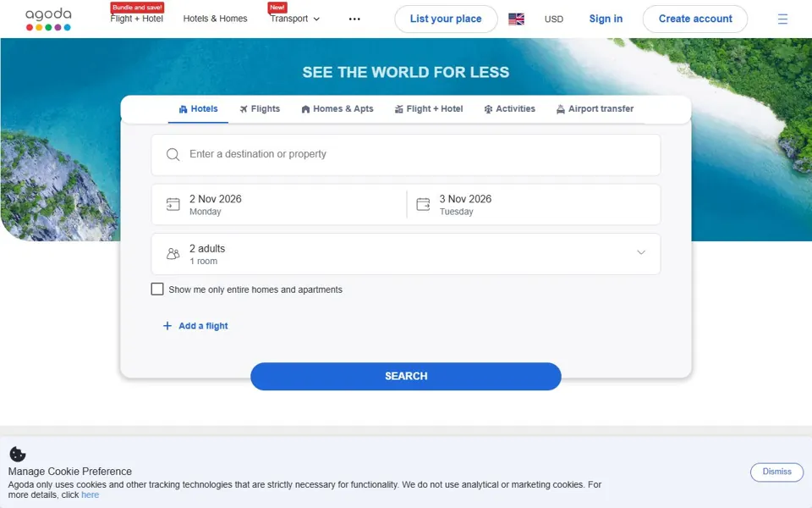
Task: Click the house icon on Homes & Apts
Action: 305,109
